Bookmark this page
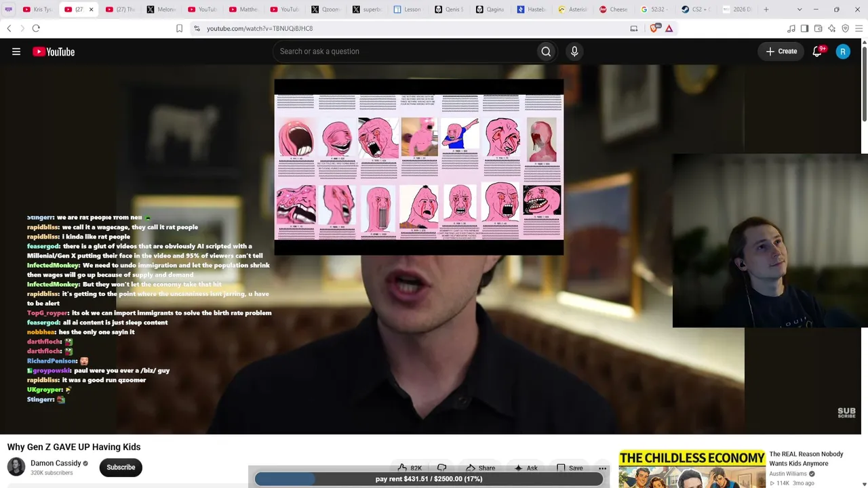The image size is (868, 488). 179,28
